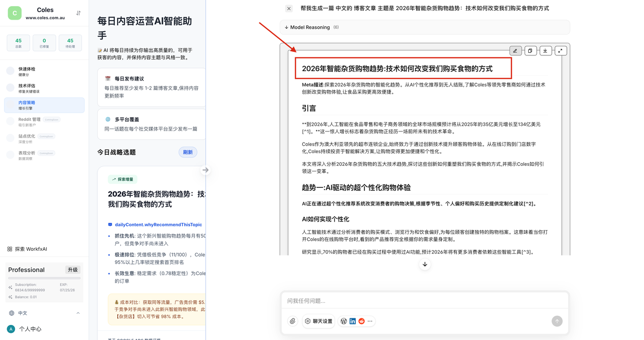Copy the article with the copy icon
644x340 pixels.
pyautogui.click(x=530, y=51)
